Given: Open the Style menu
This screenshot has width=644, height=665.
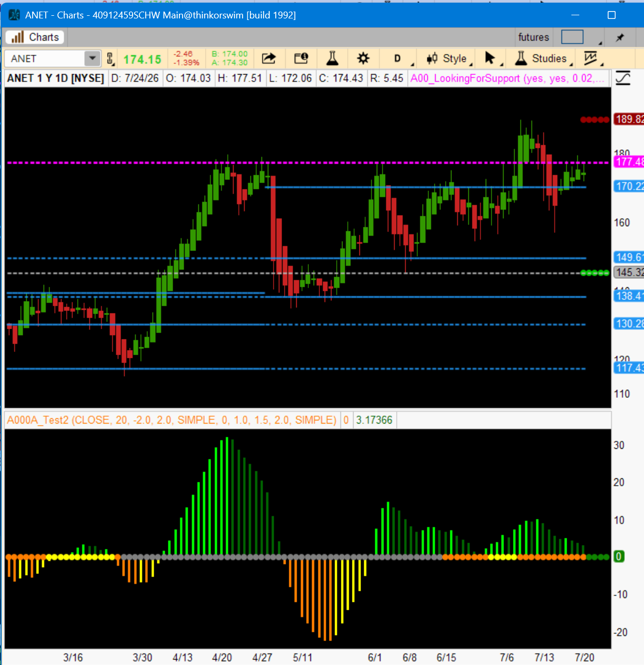Looking at the screenshot, I should [449, 58].
